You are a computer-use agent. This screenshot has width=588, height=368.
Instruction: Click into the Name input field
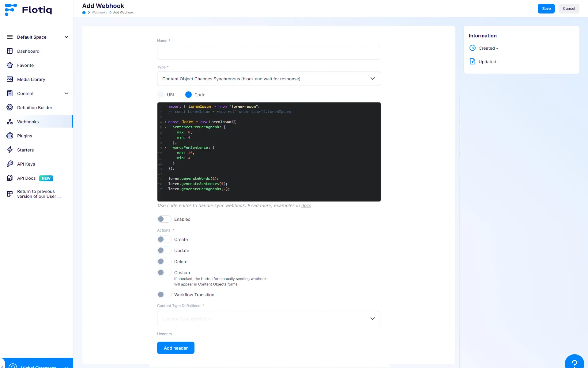(268, 52)
